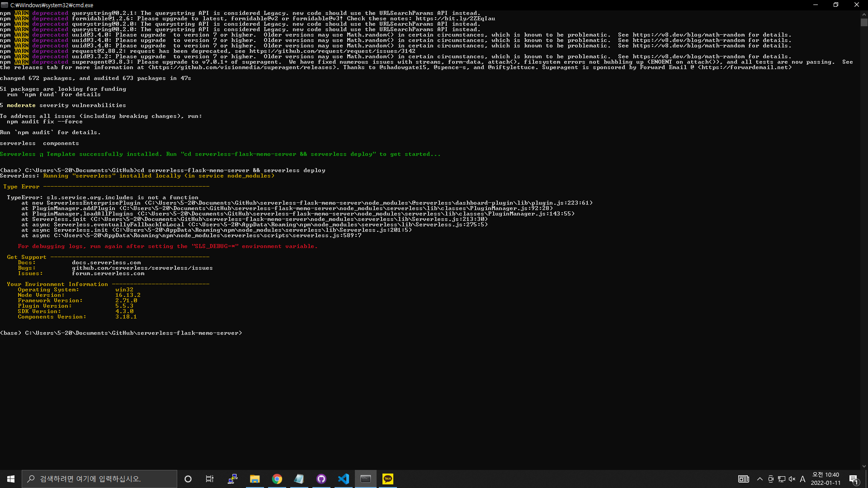Open GitHub Desktop taskbar icon

click(x=321, y=479)
